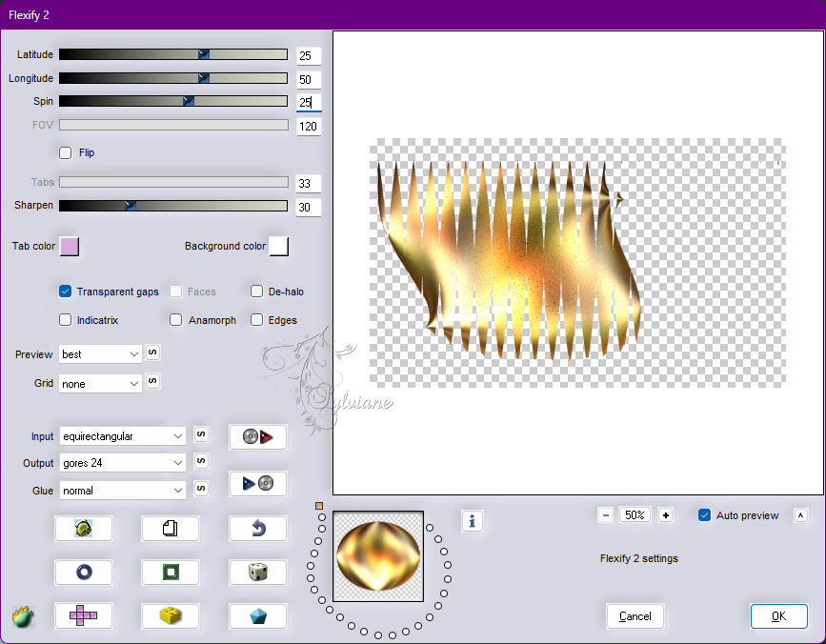Click the green globe flame logo icon
826x644 pixels.
pos(23,616)
